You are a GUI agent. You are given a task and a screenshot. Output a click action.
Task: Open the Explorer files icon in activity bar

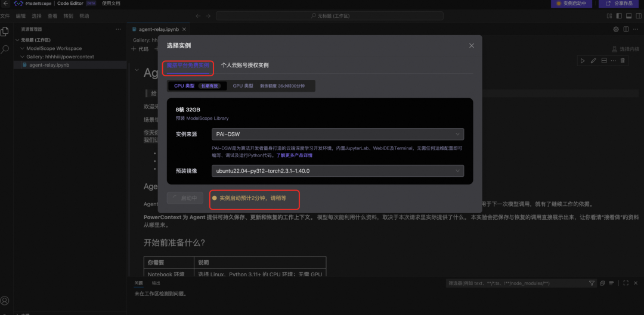pos(5,31)
